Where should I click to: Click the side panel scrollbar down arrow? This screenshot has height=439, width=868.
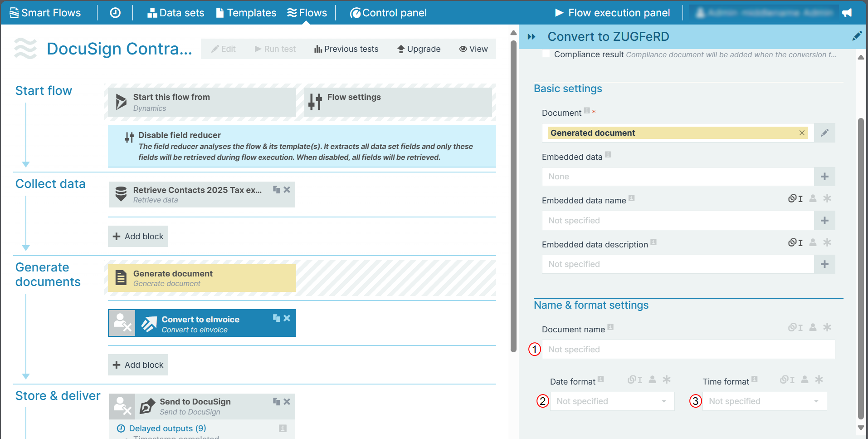click(x=861, y=428)
